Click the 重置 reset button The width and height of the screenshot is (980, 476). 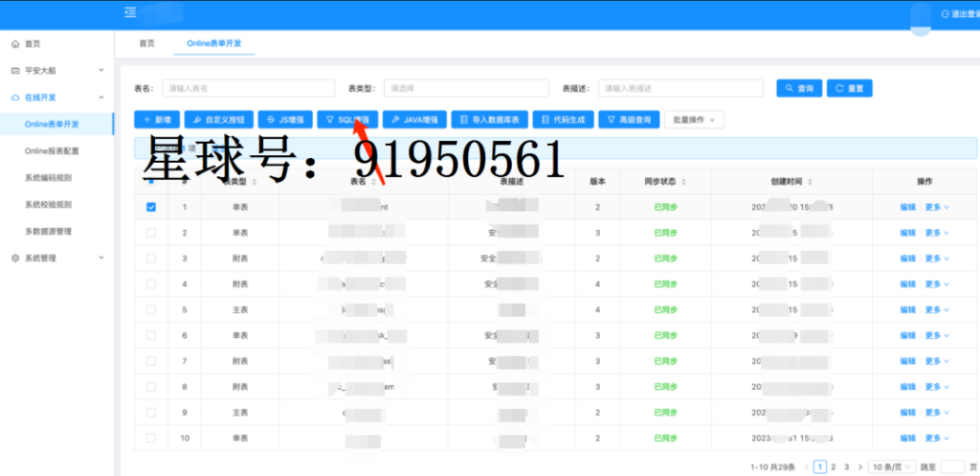850,88
